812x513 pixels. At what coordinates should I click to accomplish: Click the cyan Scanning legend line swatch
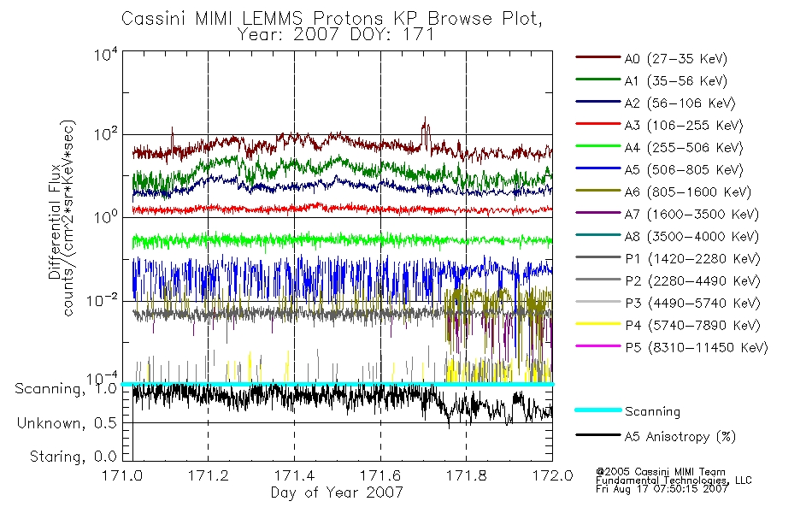pos(598,410)
